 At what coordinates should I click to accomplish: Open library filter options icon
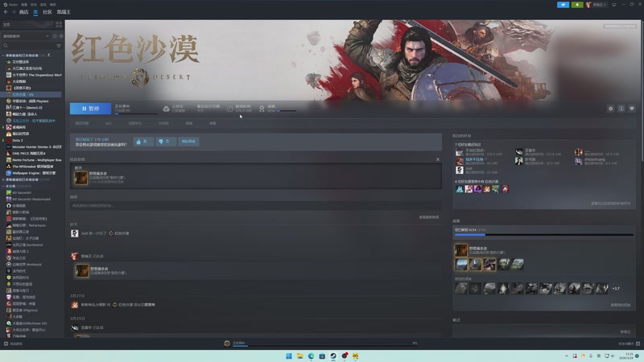[59, 46]
